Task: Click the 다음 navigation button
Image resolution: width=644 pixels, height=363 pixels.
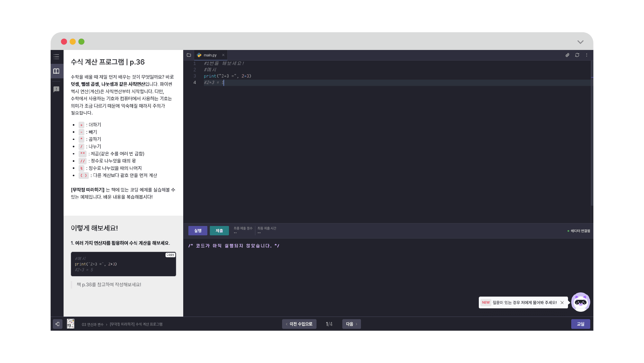Action: [351, 324]
